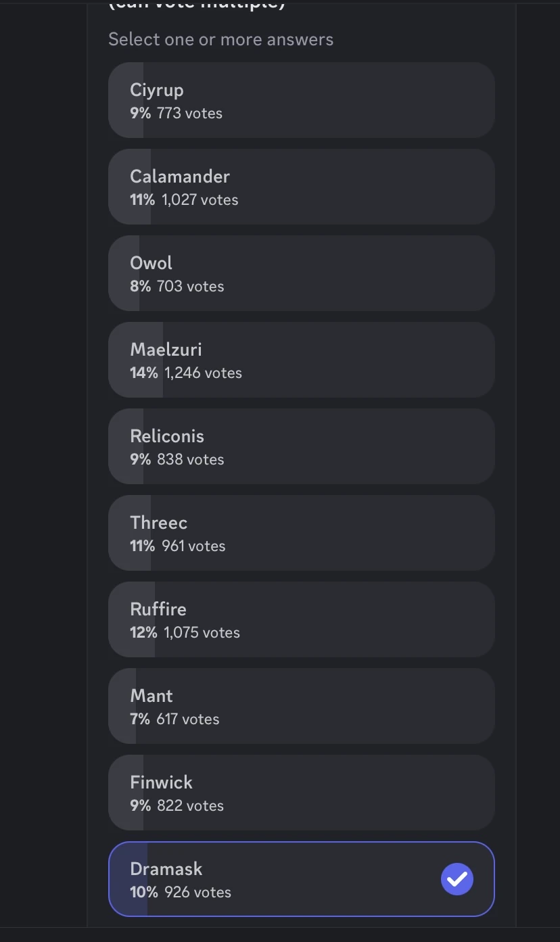Vote for Owol in the poll
This screenshot has width=560, height=942.
[x=301, y=273]
